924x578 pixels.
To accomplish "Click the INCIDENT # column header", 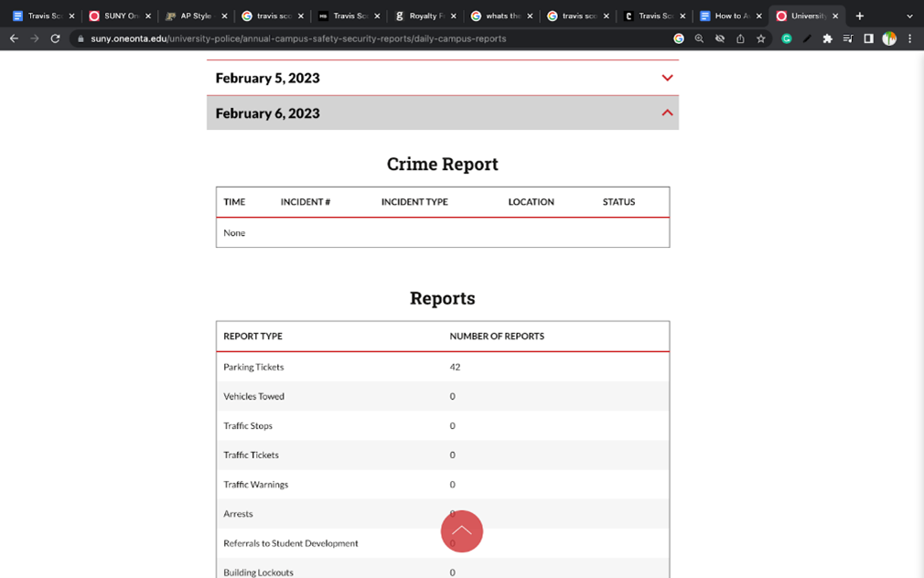I will [306, 202].
